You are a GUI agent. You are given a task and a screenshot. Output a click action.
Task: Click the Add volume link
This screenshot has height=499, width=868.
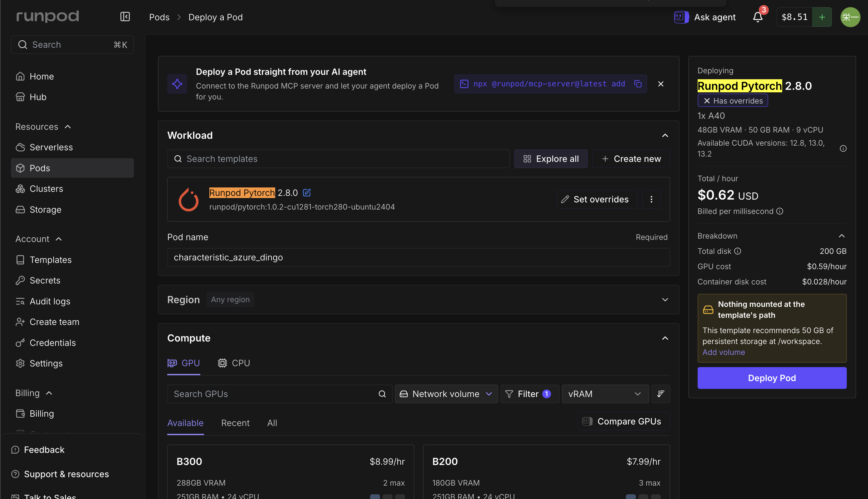pos(723,352)
